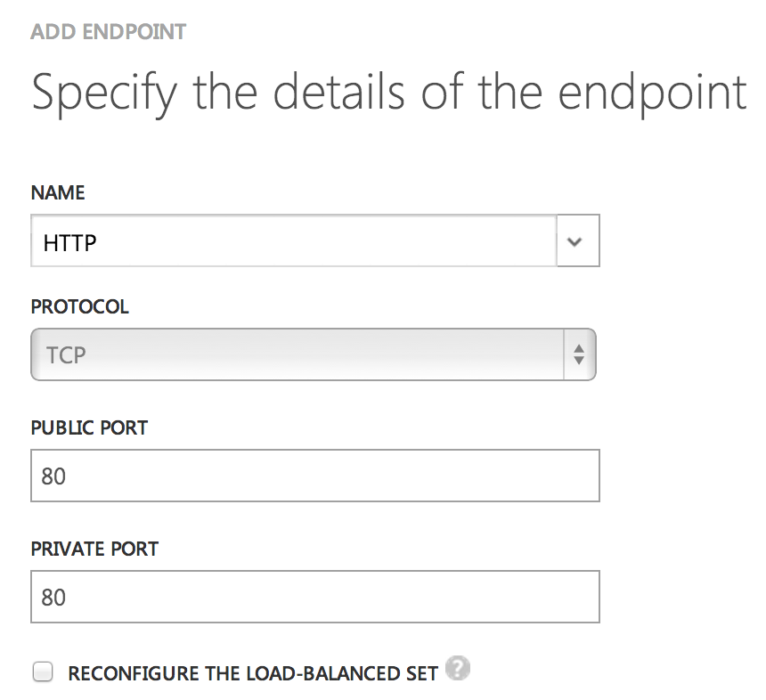Focus the Public Port input field
766x700 pixels.
tap(314, 476)
